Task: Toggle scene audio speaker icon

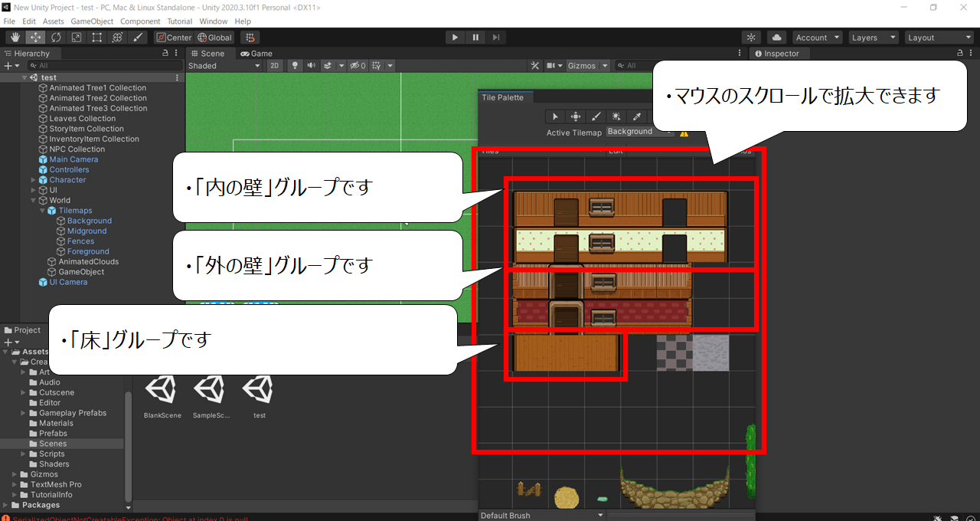Action: 312,66
